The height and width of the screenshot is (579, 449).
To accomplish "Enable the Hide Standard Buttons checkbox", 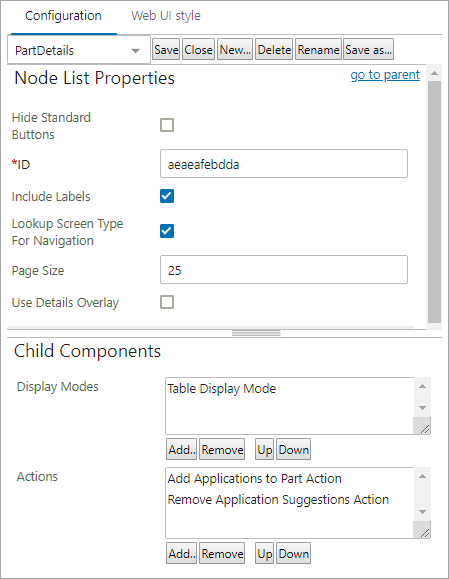I will pyautogui.click(x=167, y=125).
